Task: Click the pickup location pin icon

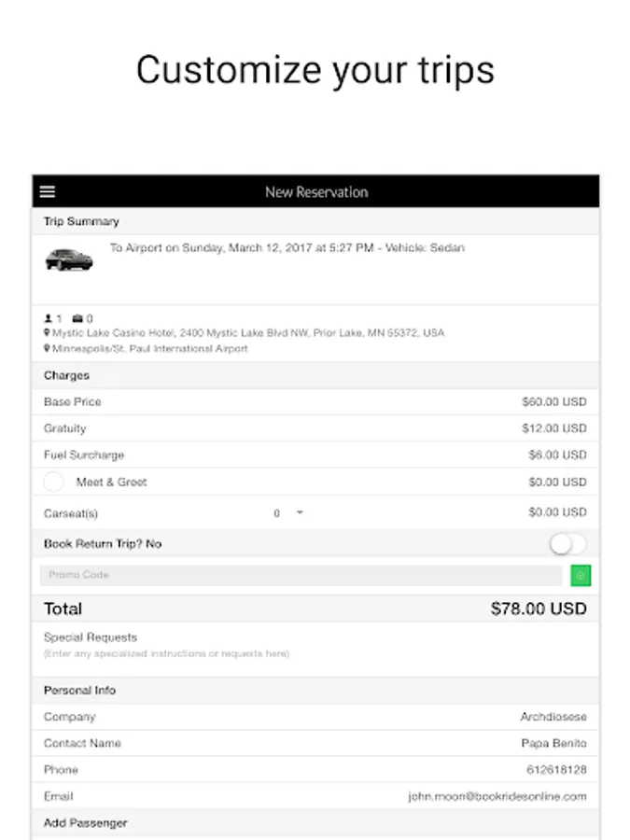Action: [x=47, y=333]
